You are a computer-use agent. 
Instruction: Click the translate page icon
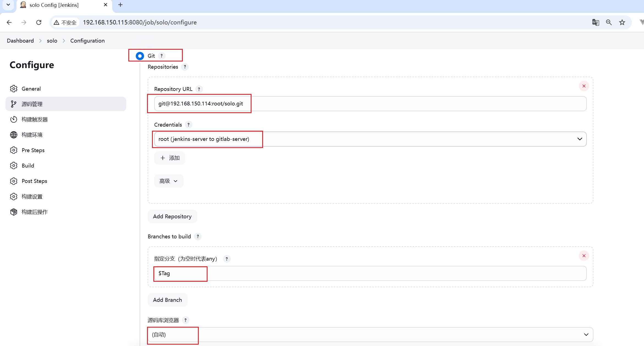(596, 23)
